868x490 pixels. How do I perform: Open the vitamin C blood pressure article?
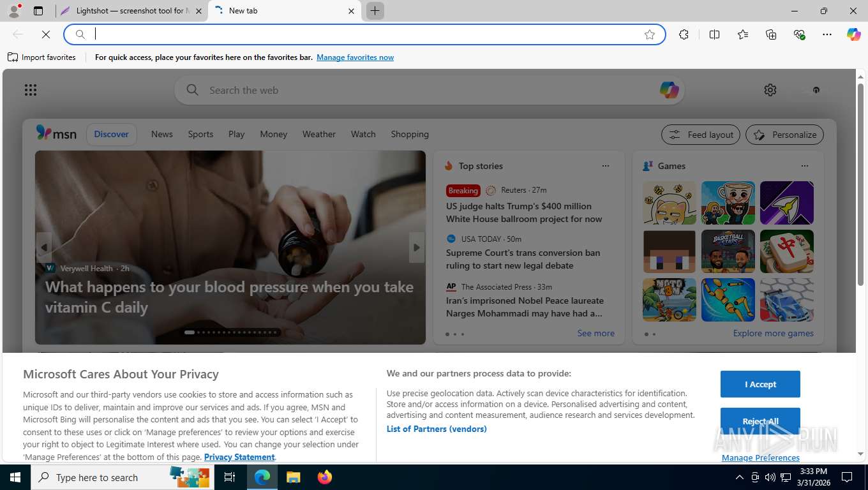(x=229, y=297)
